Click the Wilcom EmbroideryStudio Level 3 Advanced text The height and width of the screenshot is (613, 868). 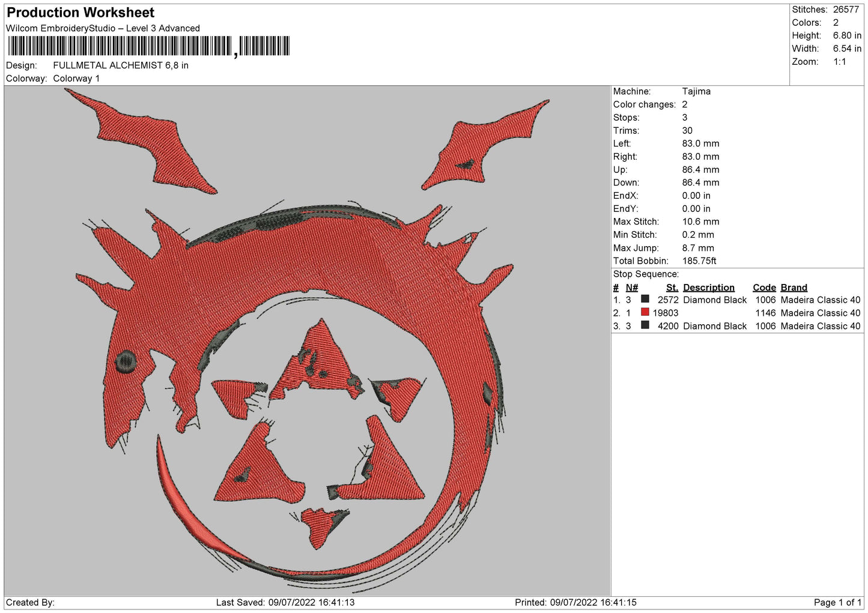103,28
